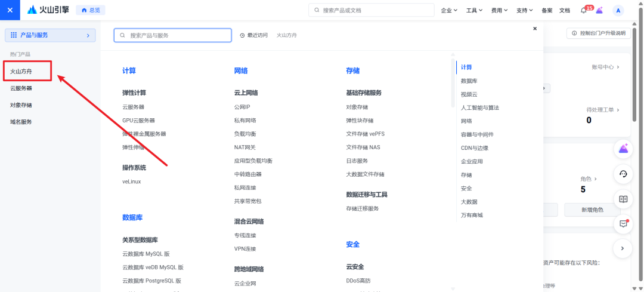Open 云数据库 veDB MySQL 版

tap(153, 268)
